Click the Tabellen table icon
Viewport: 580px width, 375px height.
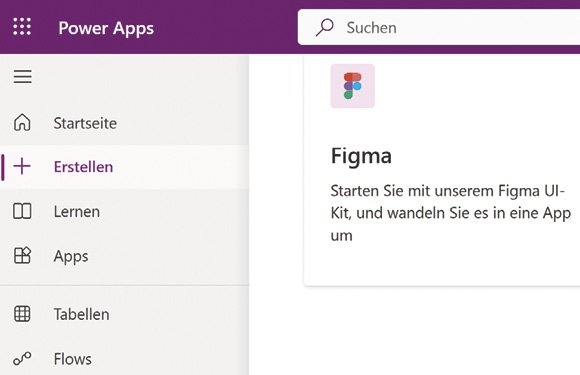(x=22, y=314)
